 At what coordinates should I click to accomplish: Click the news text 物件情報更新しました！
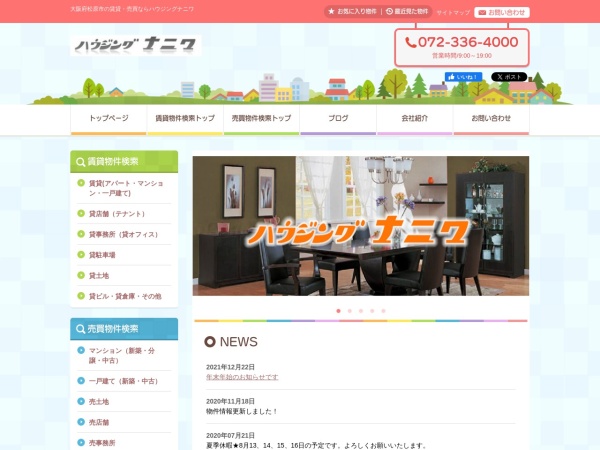pyautogui.click(x=242, y=412)
